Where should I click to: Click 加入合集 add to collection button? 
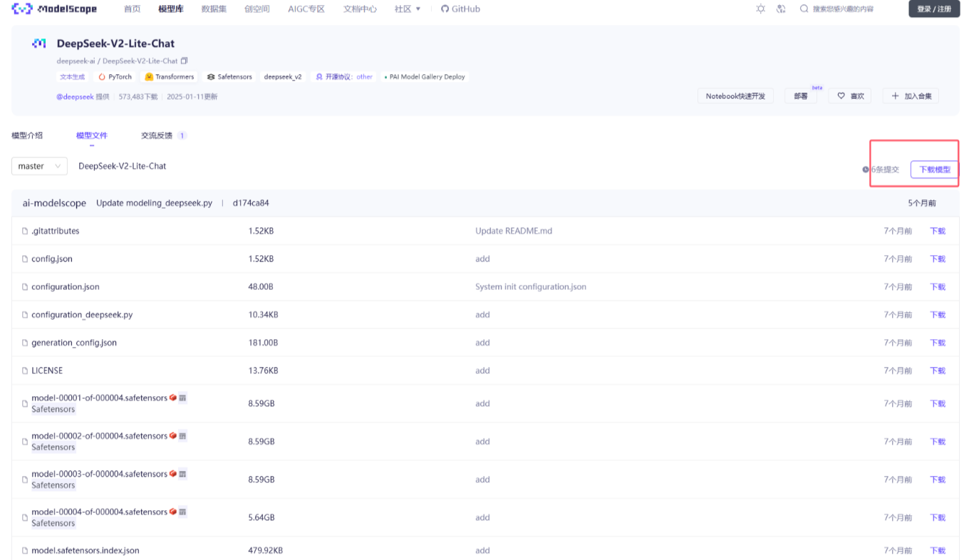point(911,96)
